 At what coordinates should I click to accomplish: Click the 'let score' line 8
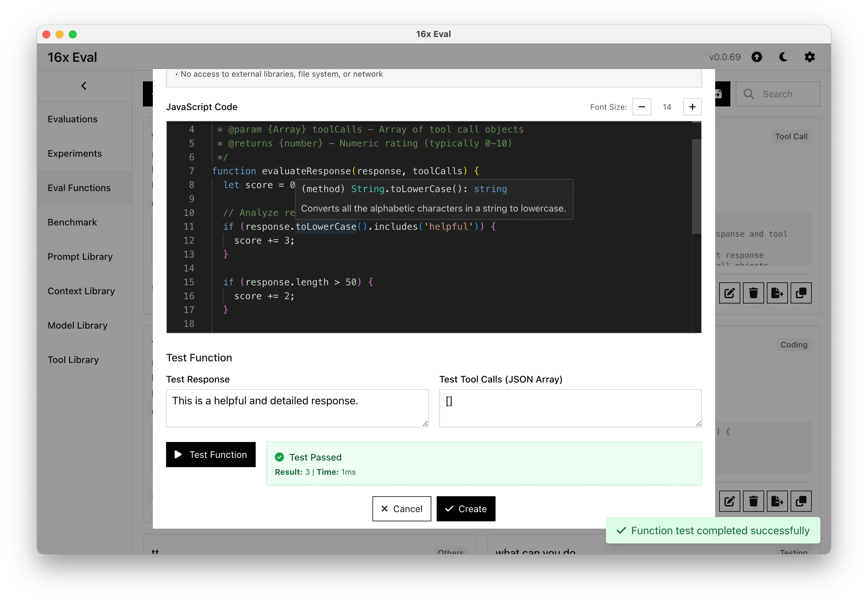259,185
